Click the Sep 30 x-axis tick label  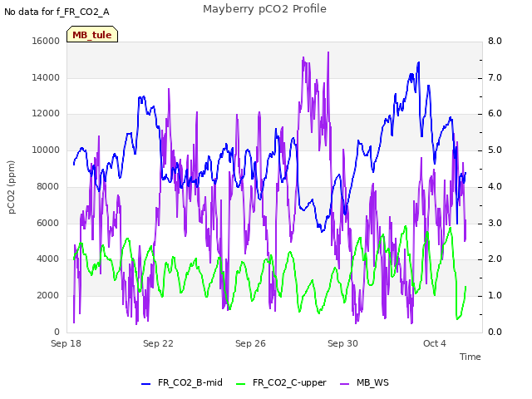click(x=342, y=343)
